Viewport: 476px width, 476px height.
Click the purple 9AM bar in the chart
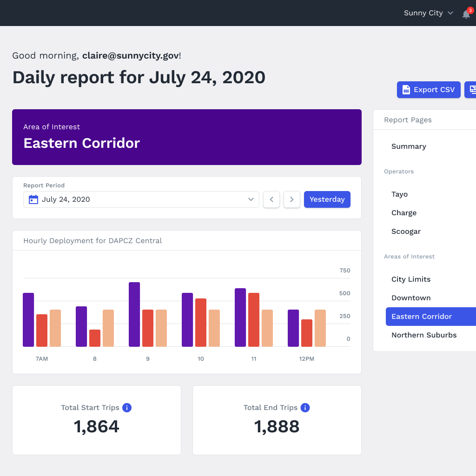[x=134, y=314]
